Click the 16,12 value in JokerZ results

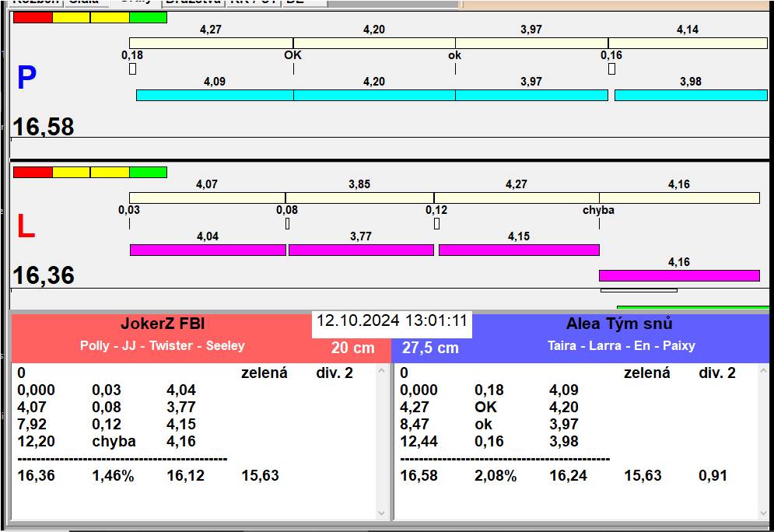[x=186, y=475]
